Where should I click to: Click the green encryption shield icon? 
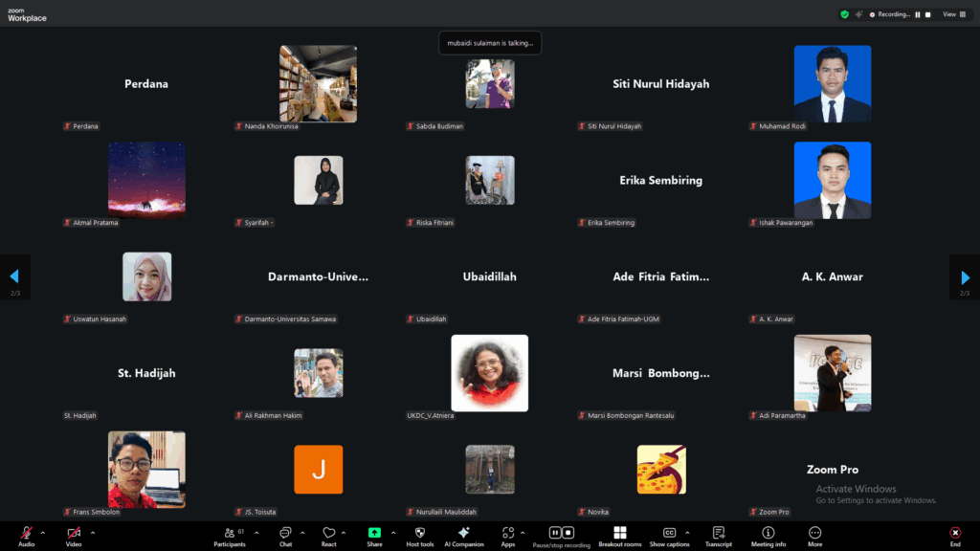point(844,14)
